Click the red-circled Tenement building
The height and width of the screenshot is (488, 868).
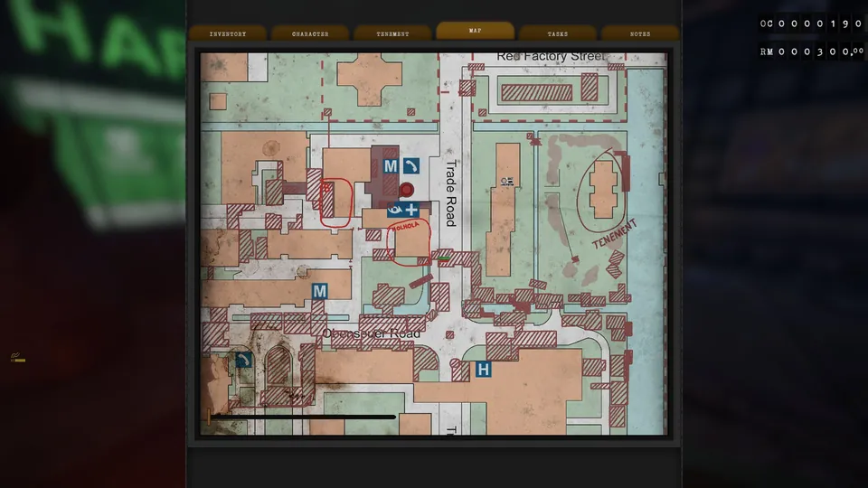click(x=603, y=189)
